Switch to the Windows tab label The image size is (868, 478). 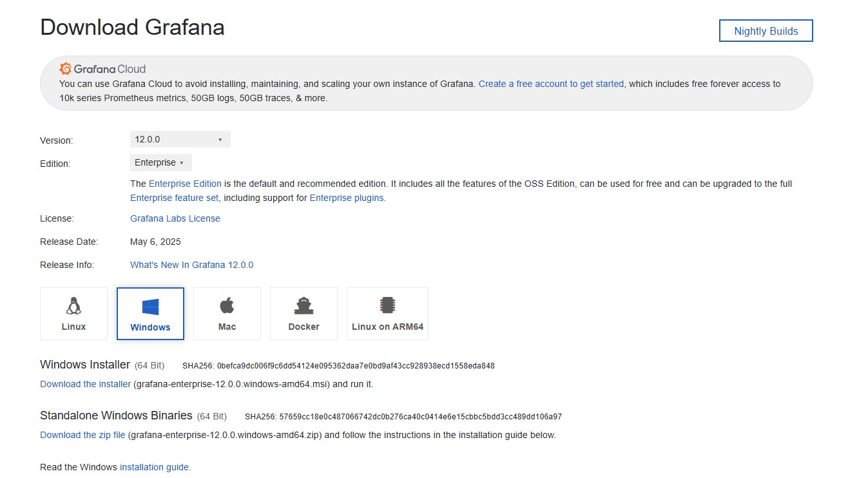150,327
